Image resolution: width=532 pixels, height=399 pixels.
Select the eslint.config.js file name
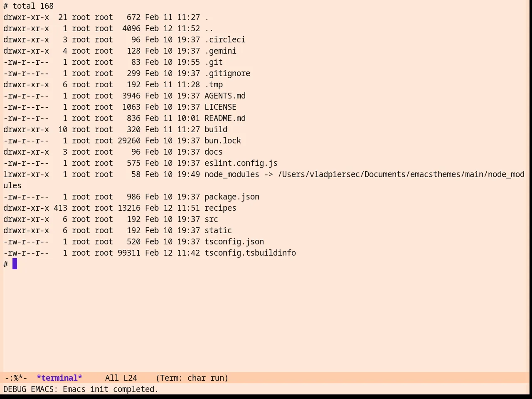click(241, 163)
